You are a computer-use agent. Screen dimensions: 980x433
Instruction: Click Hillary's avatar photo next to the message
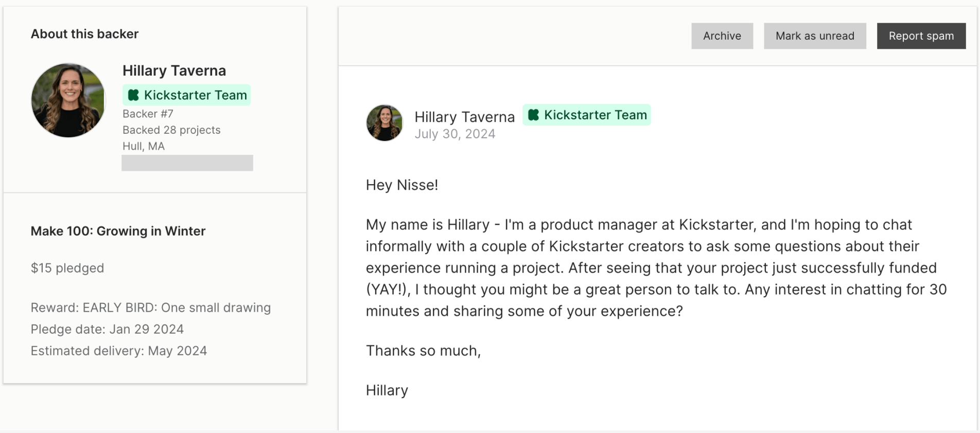tap(384, 123)
